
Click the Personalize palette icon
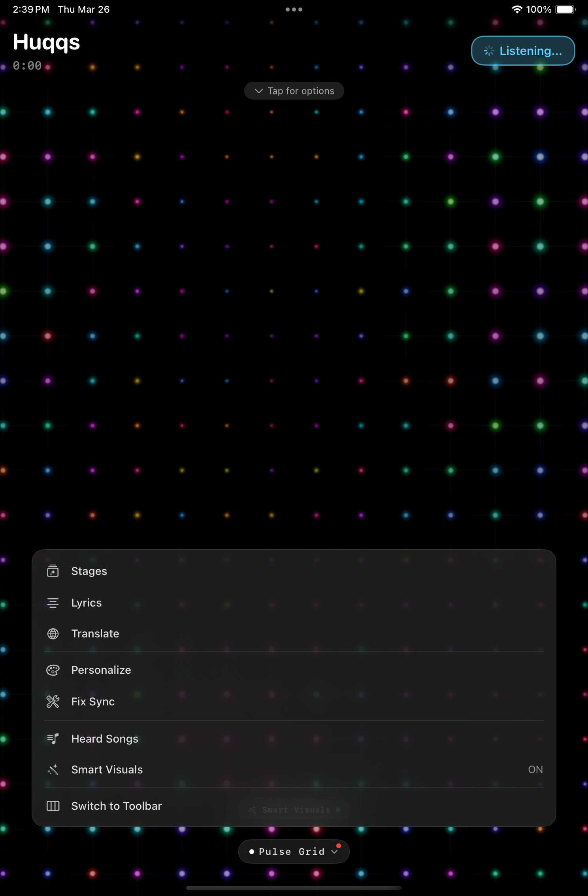(x=53, y=670)
